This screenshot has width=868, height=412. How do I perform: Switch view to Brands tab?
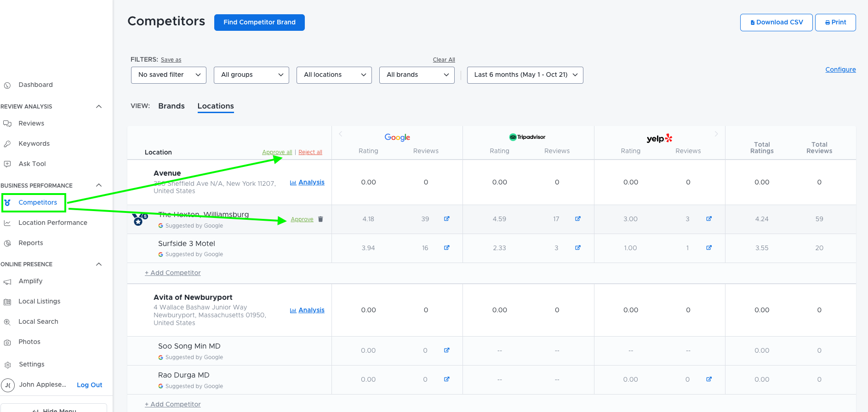tap(171, 106)
